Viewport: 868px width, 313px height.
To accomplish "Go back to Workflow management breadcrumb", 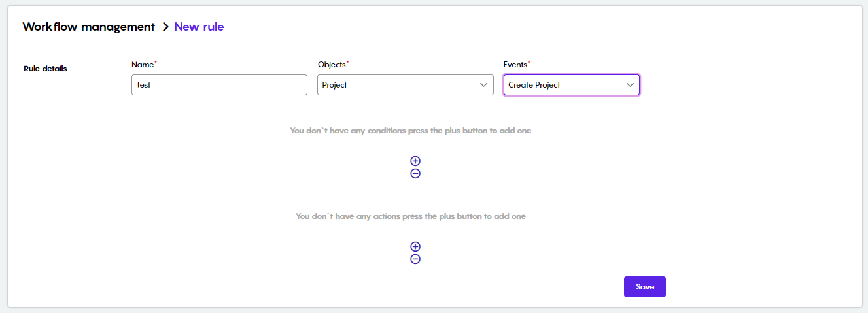I will coord(89,27).
